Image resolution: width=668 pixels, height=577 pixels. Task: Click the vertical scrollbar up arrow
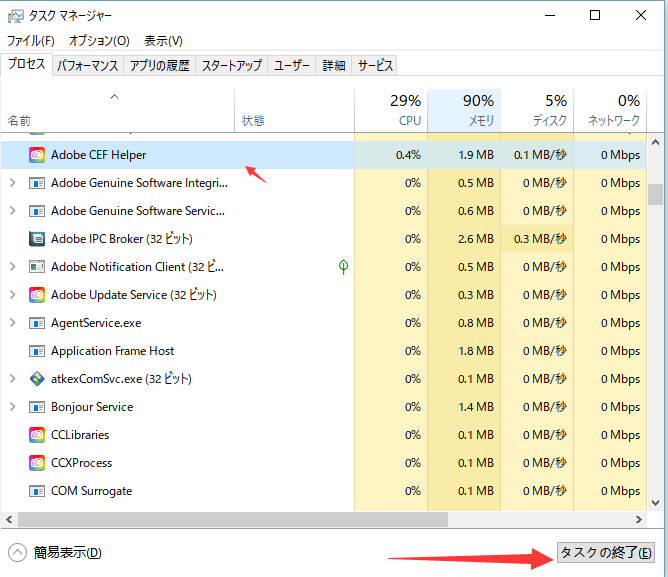pyautogui.click(x=656, y=142)
